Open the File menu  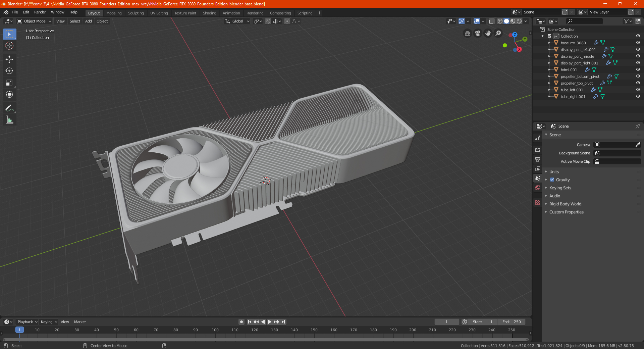15,12
